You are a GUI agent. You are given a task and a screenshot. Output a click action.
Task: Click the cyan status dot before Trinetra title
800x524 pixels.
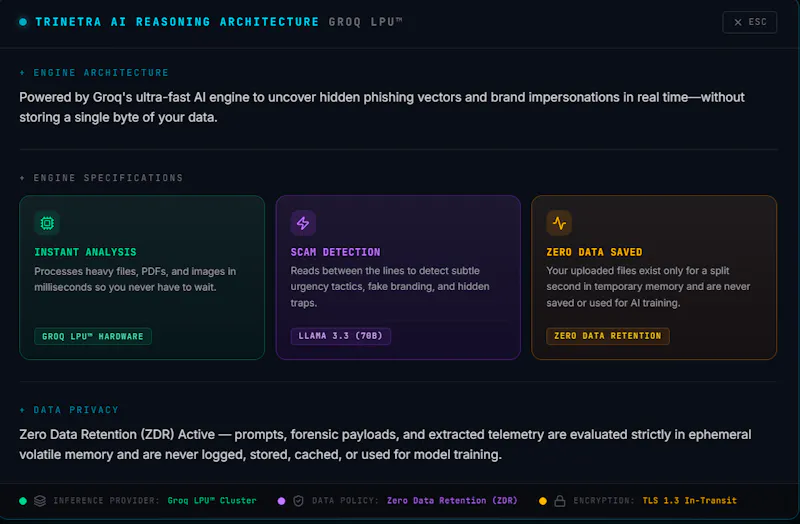click(23, 22)
